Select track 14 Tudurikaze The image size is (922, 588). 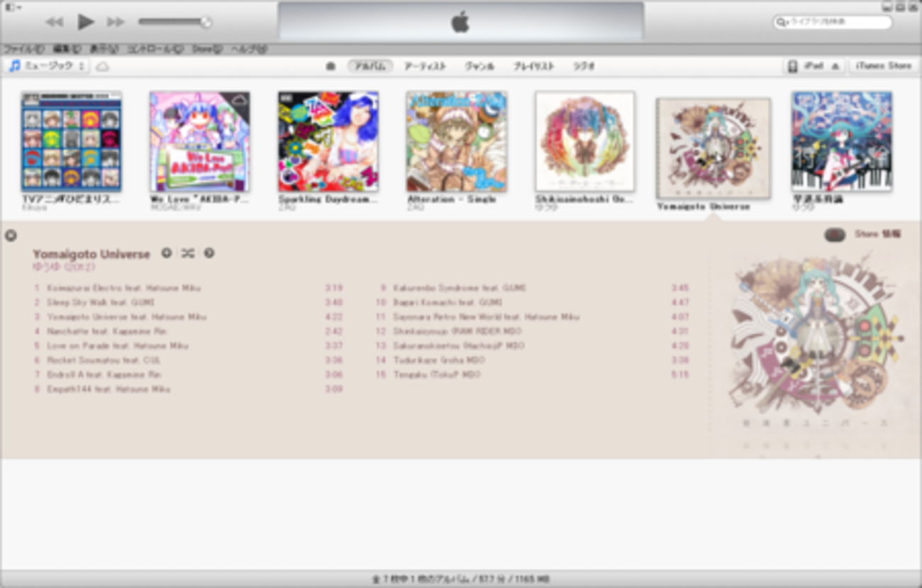pos(533,360)
